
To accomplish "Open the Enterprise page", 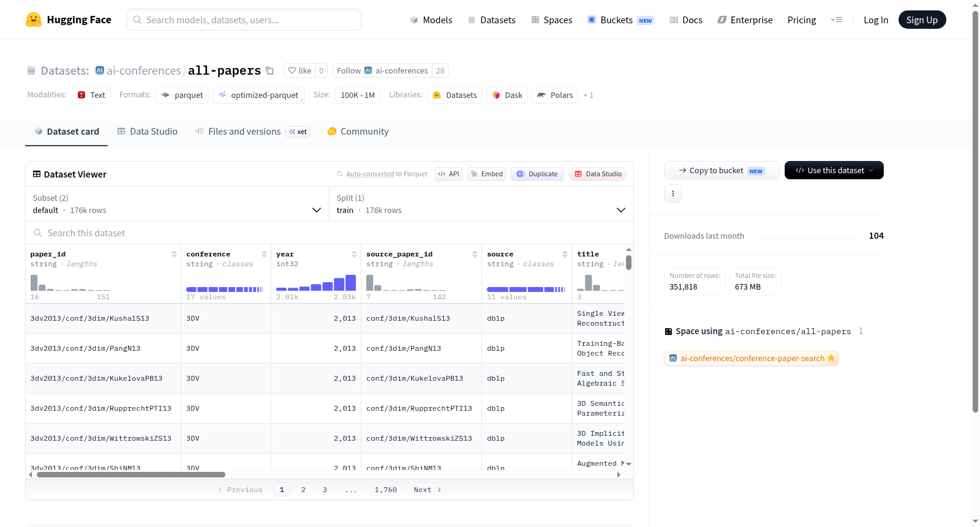I will point(745,20).
